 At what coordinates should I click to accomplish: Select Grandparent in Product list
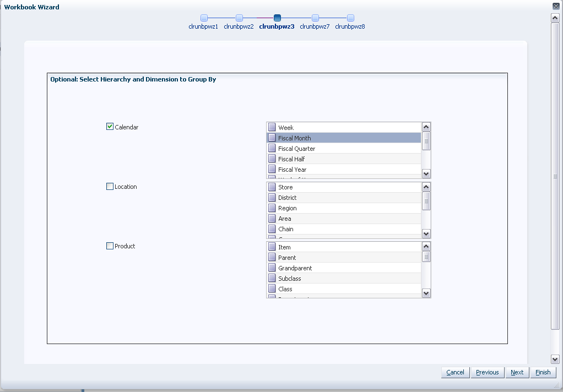point(344,268)
